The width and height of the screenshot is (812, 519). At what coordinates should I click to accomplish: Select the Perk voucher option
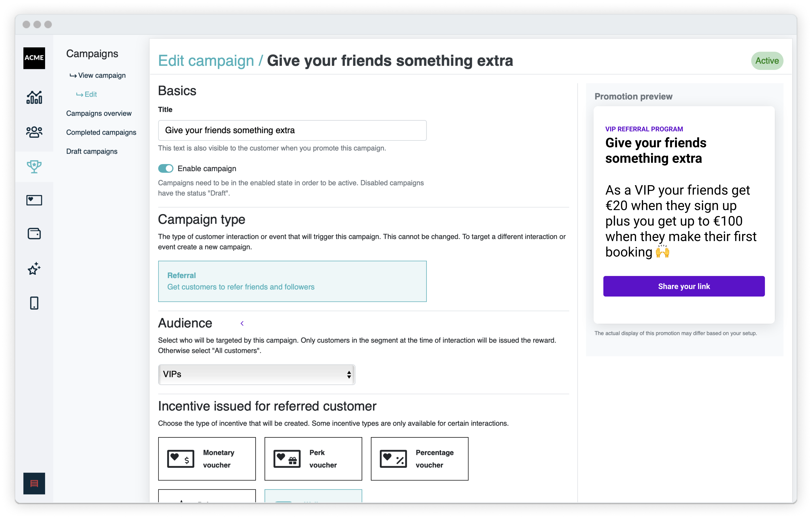point(313,459)
